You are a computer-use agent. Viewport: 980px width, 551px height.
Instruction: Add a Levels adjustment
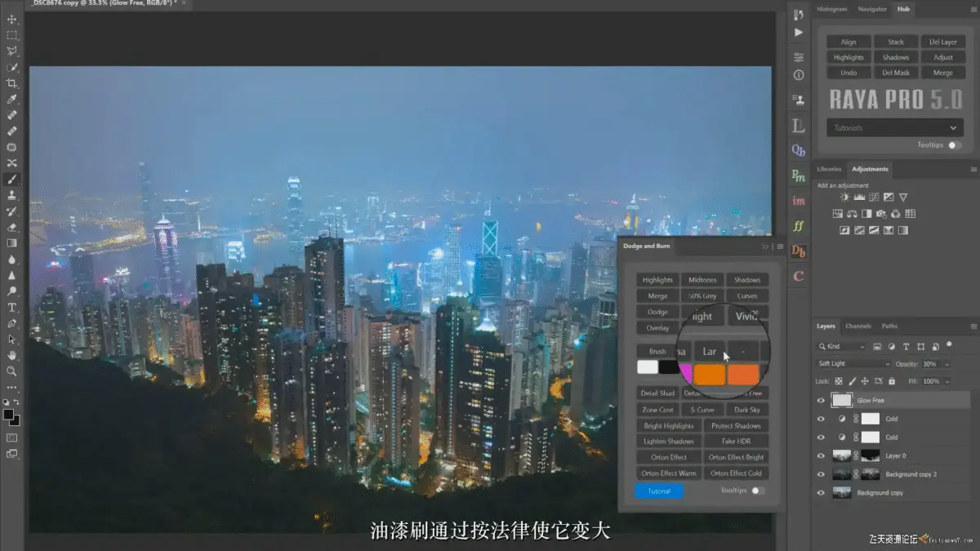[x=859, y=198]
